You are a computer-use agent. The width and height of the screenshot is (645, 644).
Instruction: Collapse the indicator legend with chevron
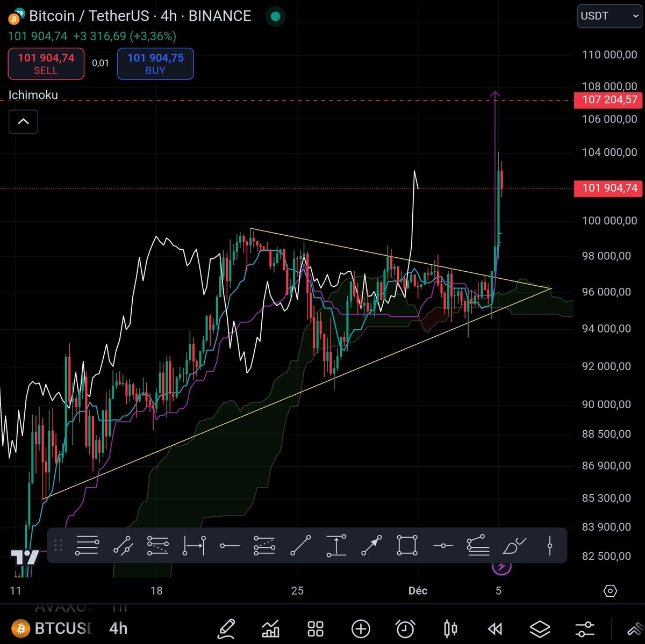(x=24, y=121)
